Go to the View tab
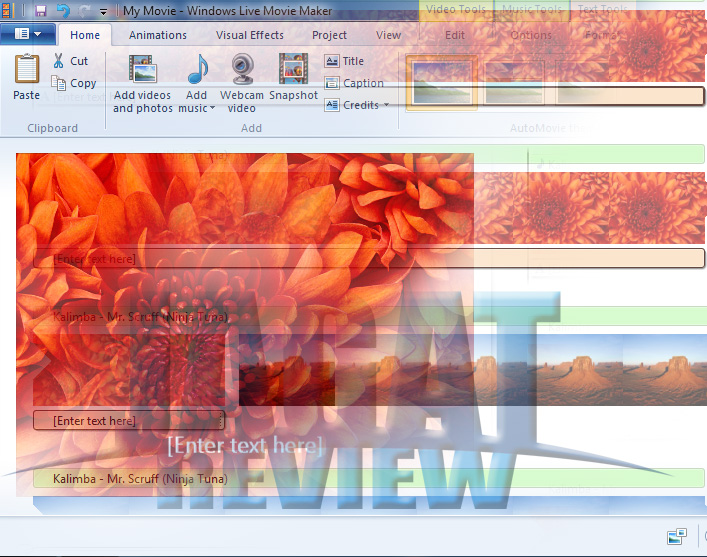Viewport: 707px width, 557px height. click(388, 35)
